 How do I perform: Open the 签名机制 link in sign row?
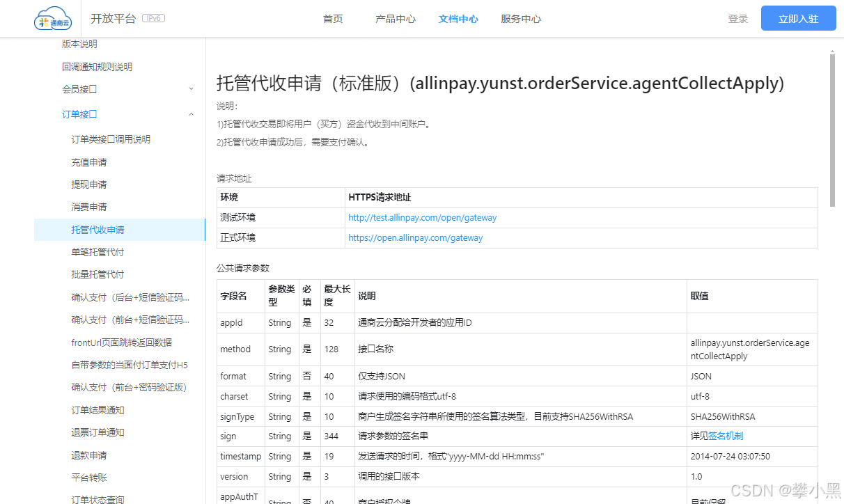(726, 436)
